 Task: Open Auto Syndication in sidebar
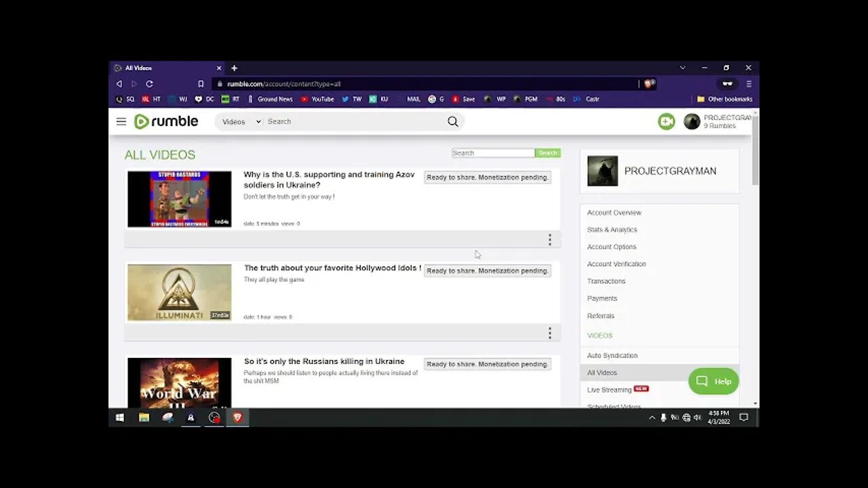[x=612, y=356]
